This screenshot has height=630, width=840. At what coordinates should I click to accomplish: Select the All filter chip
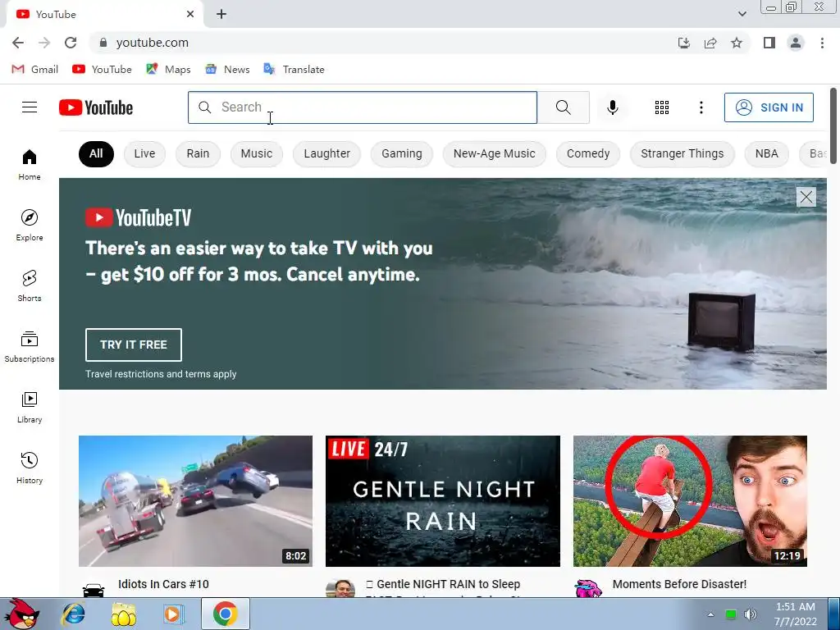96,153
